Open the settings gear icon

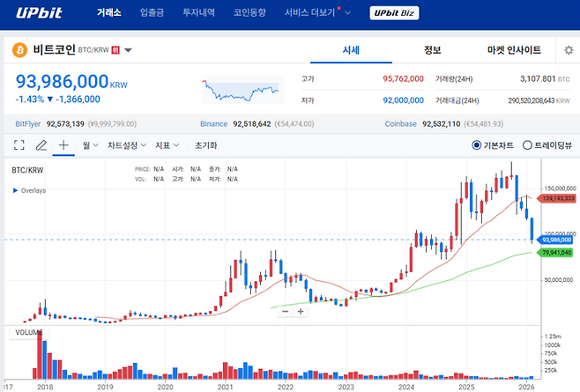coord(569,50)
